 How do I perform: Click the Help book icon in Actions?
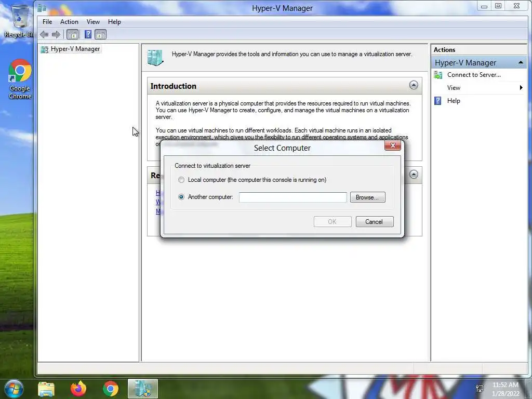click(x=437, y=101)
